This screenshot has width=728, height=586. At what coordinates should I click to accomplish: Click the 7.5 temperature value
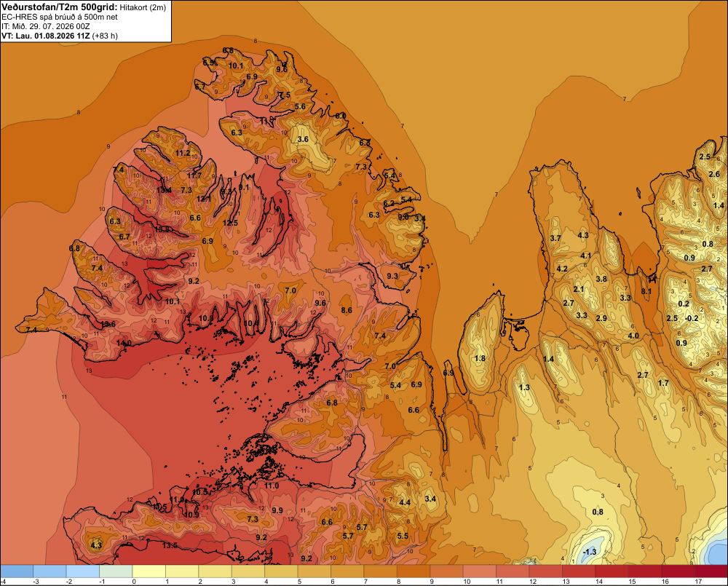point(285,95)
